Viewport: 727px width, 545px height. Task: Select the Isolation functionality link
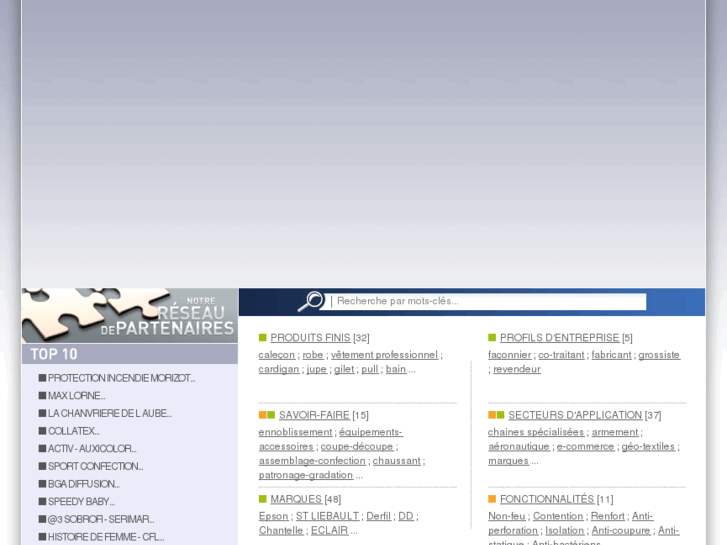pyautogui.click(x=565, y=531)
